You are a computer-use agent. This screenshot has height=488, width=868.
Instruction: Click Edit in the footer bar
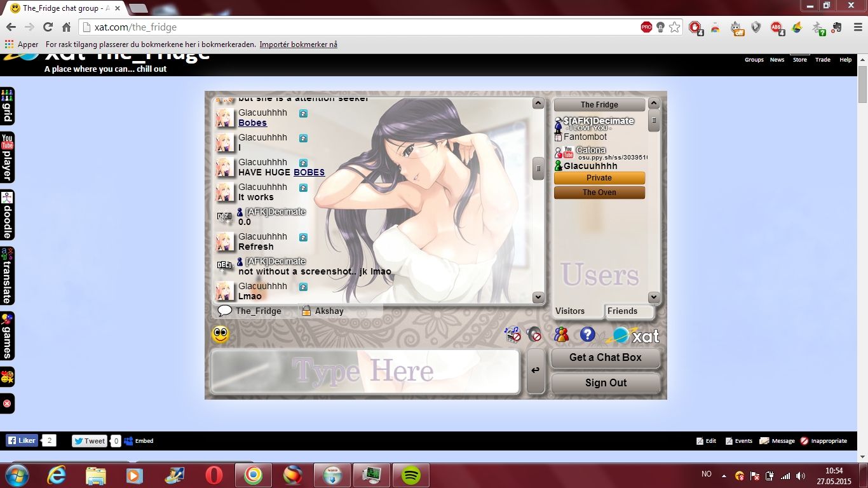click(706, 441)
